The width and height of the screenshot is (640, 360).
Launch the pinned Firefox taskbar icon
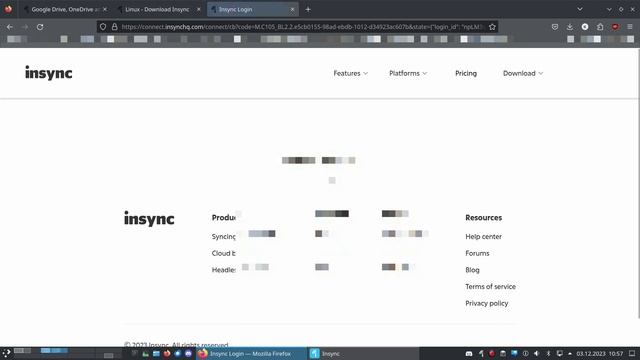[167, 353]
